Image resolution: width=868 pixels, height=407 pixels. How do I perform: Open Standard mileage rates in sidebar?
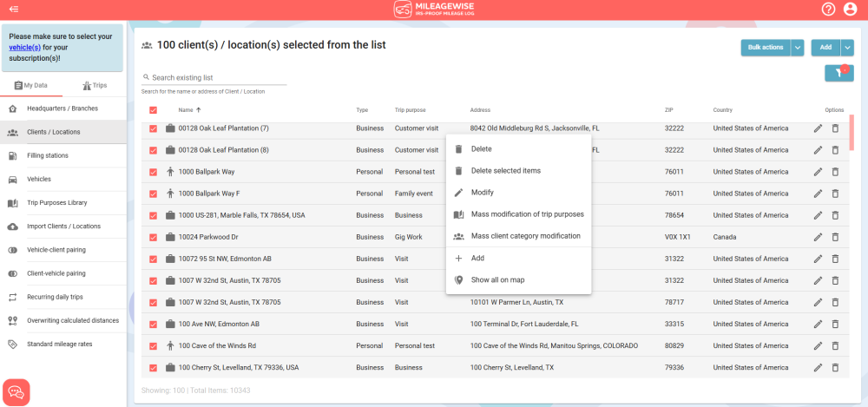pyautogui.click(x=63, y=344)
